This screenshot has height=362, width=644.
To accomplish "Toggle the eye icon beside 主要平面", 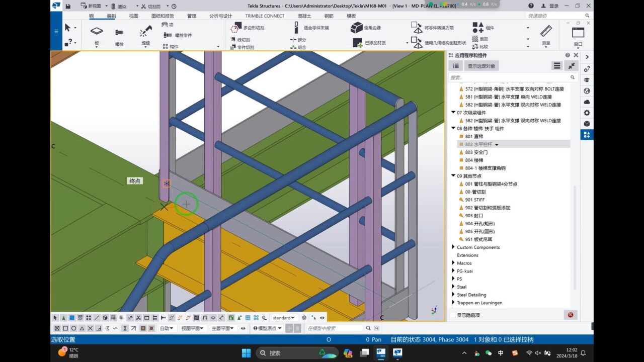I will coord(243,328).
